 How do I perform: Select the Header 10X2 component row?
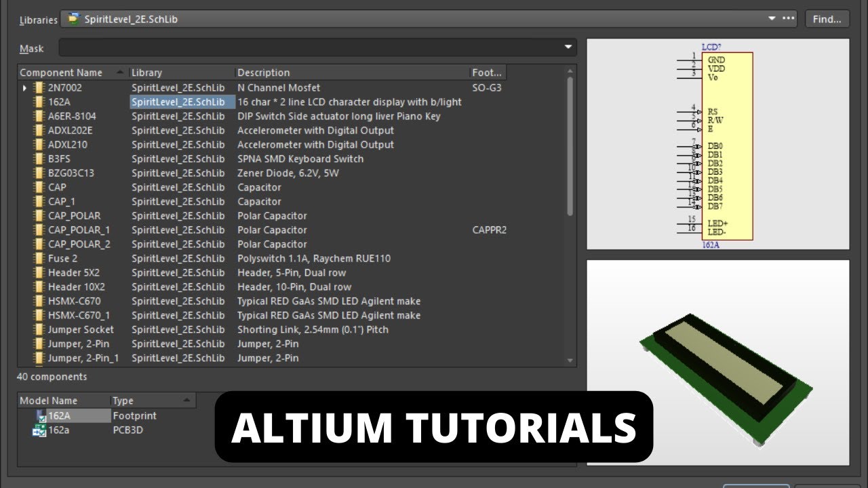pyautogui.click(x=292, y=287)
